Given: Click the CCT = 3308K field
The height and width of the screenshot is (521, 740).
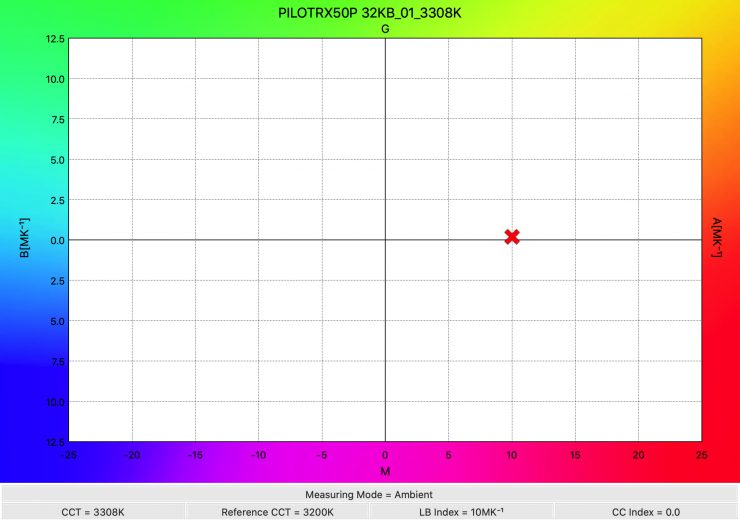Looking at the screenshot, I should coord(92,512).
